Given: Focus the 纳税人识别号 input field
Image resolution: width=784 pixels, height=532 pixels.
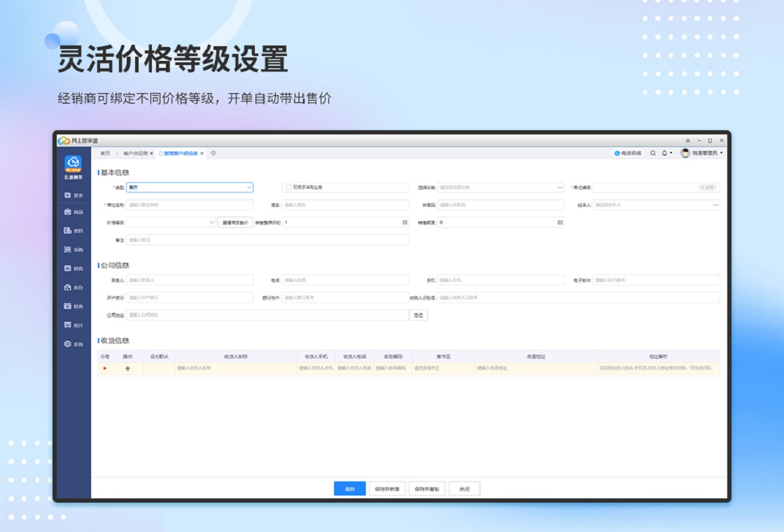Looking at the screenshot, I should [578, 297].
